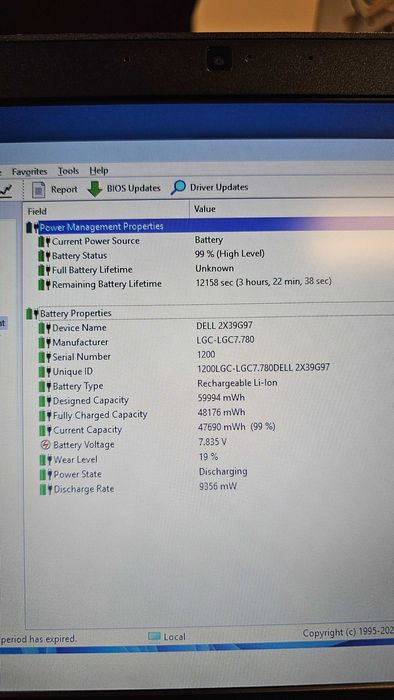Viewport: 394px width, 700px height.
Task: Open the Help menu
Action: [99, 171]
